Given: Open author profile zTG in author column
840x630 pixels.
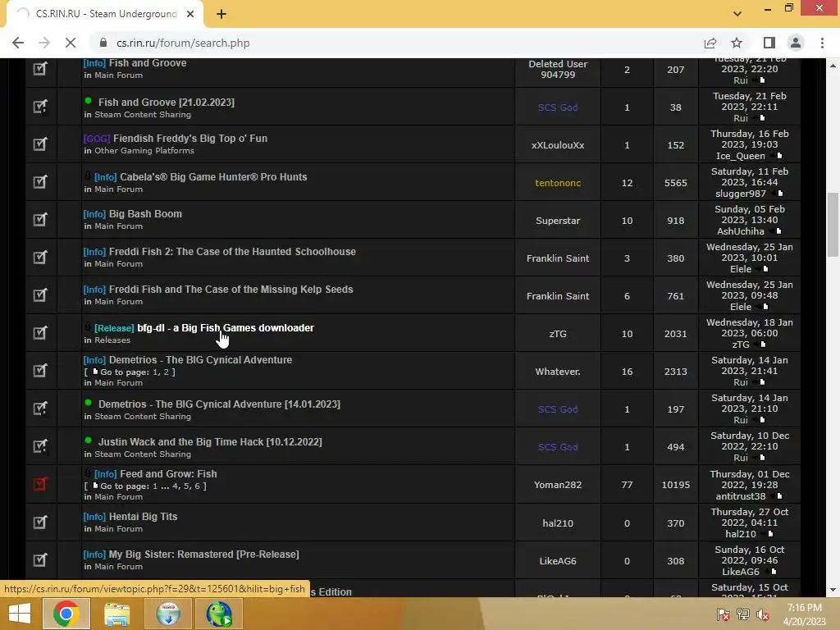Looking at the screenshot, I should (x=558, y=334).
